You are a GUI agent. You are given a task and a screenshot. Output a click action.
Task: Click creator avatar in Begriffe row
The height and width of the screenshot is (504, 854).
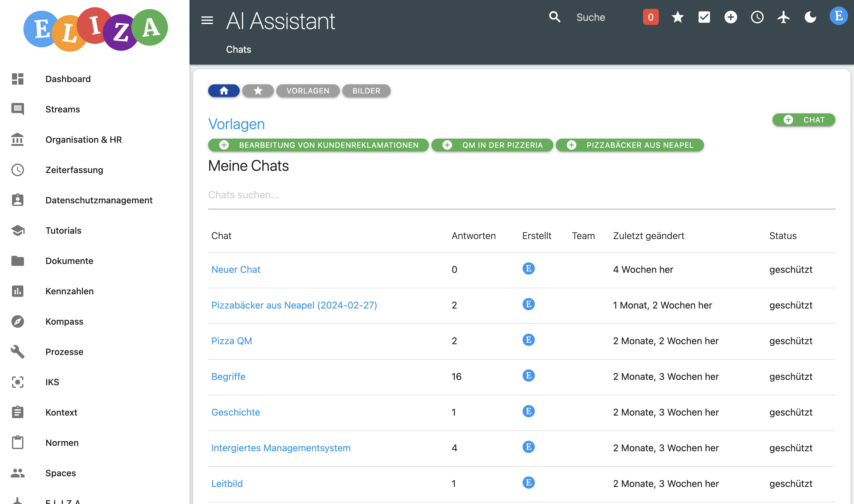coord(528,375)
